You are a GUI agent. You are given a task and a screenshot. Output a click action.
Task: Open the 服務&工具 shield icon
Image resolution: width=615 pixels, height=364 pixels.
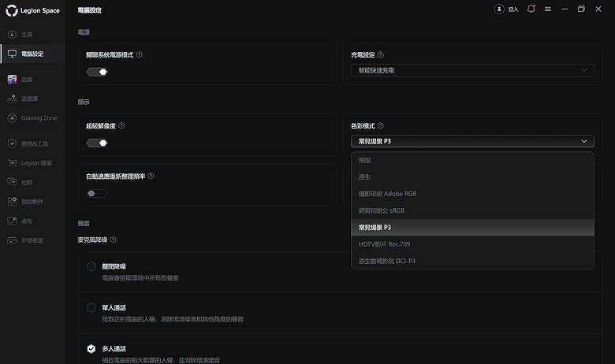tap(12, 143)
